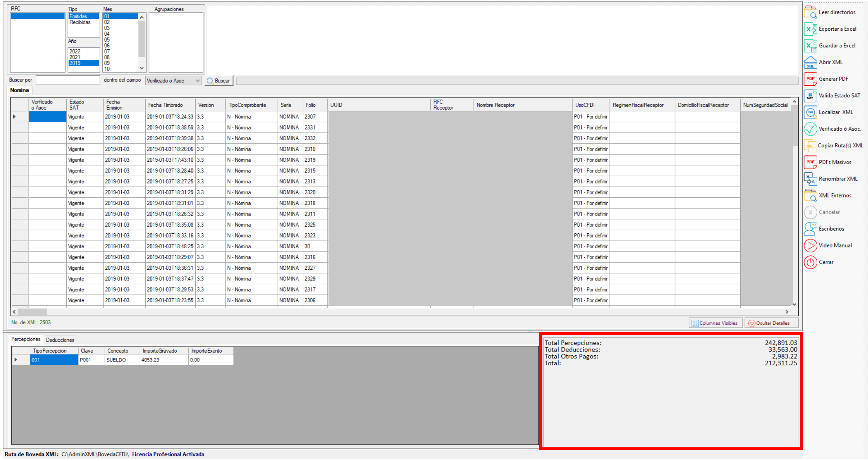This screenshot has width=868, height=461.
Task: Click the Generar PDF icon
Action: (x=810, y=79)
